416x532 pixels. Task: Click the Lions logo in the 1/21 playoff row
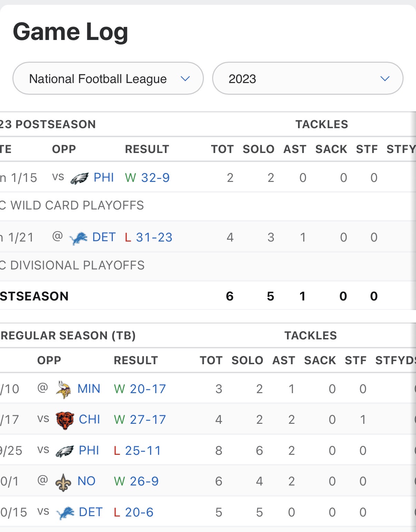78,238
